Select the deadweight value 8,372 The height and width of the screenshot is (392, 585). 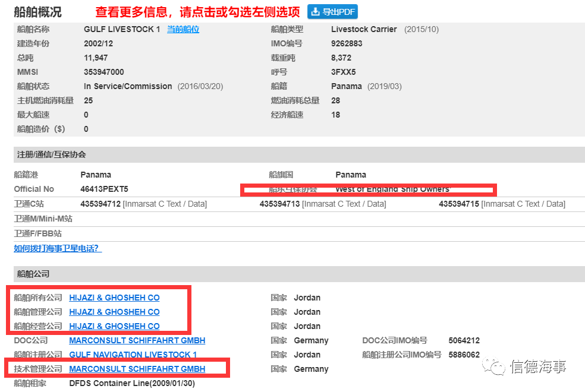pos(341,58)
